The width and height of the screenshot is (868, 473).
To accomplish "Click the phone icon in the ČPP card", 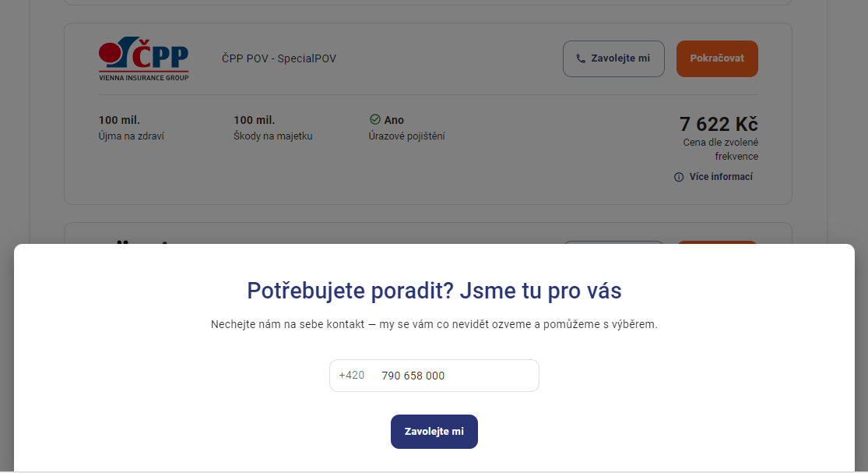I will coord(581,58).
